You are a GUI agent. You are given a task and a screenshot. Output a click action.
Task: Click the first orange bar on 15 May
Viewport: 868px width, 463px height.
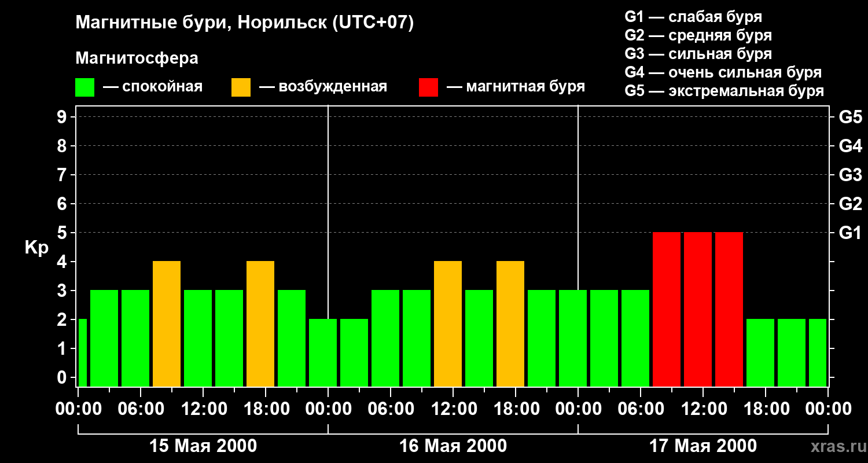tap(167, 324)
